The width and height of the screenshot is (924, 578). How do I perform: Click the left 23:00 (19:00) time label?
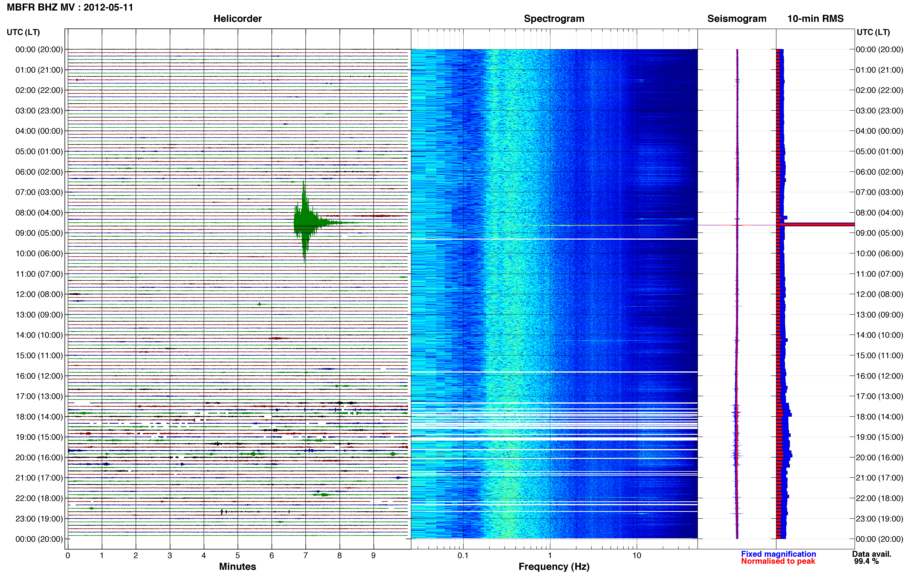(x=39, y=519)
